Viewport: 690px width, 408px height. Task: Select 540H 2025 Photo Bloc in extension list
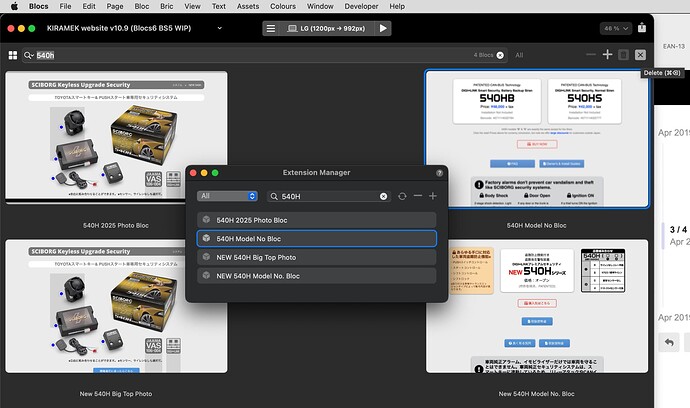tap(317, 220)
